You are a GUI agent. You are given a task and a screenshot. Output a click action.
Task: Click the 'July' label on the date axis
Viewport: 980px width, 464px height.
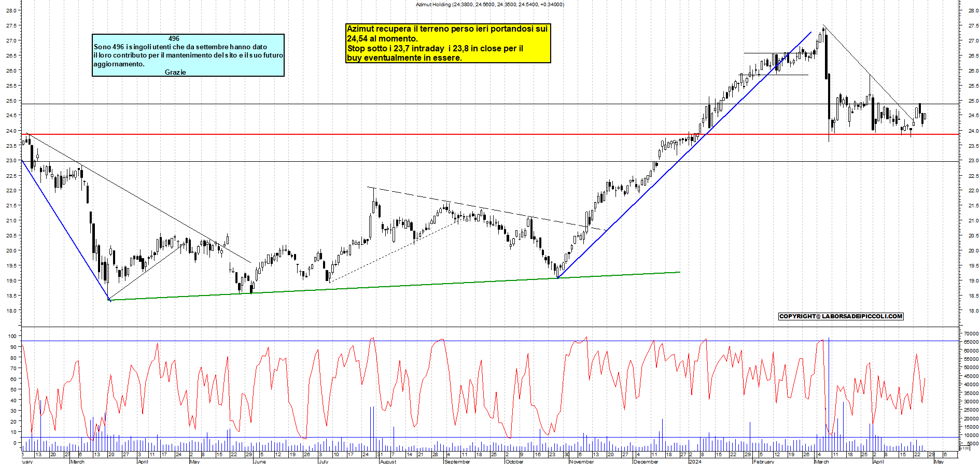point(323,461)
